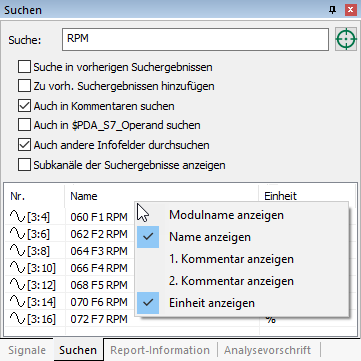The width and height of the screenshot is (361, 361).
Task: Uncheck Auch in Kommentaren suchen
Action: [24, 106]
